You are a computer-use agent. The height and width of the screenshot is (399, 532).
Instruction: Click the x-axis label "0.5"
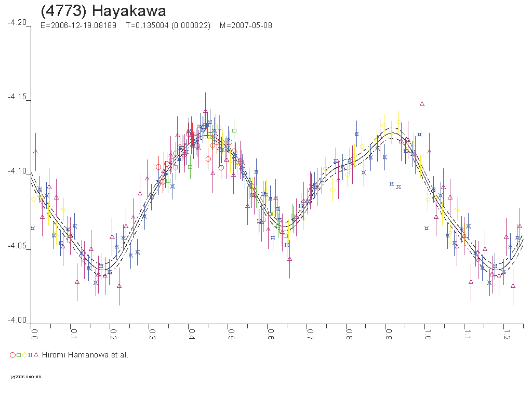[x=231, y=334]
